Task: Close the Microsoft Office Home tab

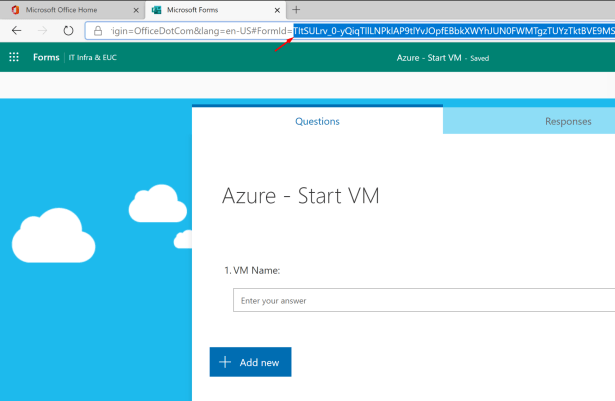Action: click(136, 10)
